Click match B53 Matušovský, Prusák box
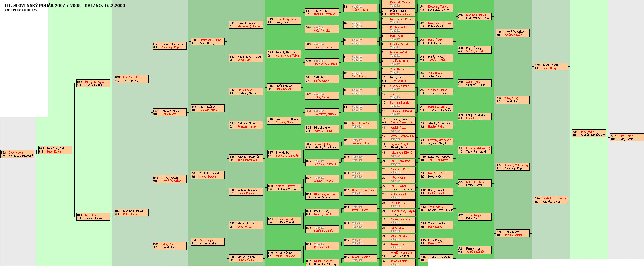The image size is (644, 267). (170, 46)
